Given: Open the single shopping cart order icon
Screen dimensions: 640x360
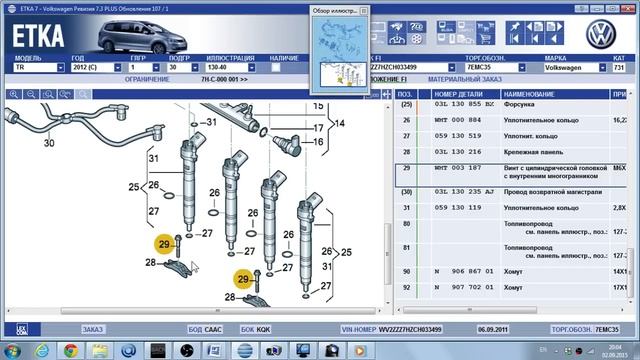Looking at the screenshot, I should coord(485,39).
